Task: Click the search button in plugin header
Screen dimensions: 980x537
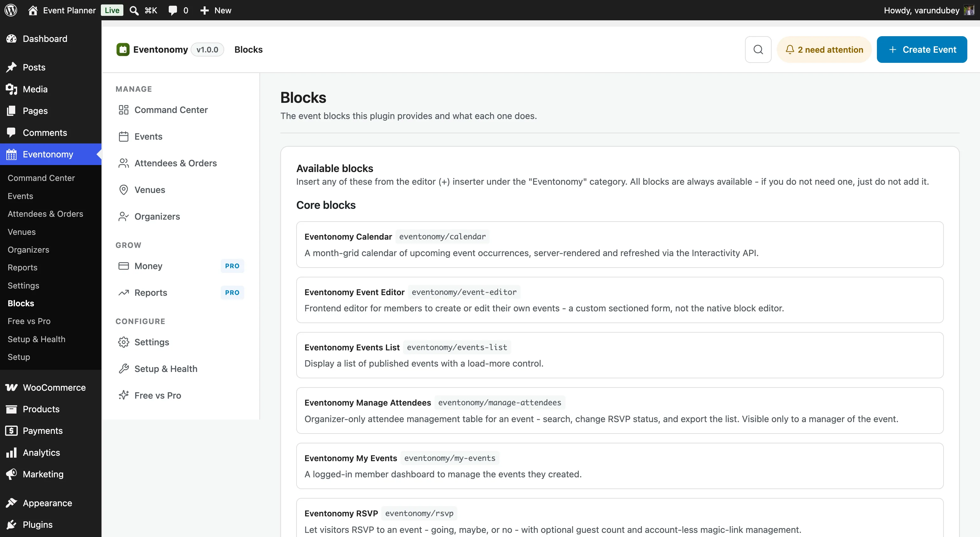Action: [758, 50]
